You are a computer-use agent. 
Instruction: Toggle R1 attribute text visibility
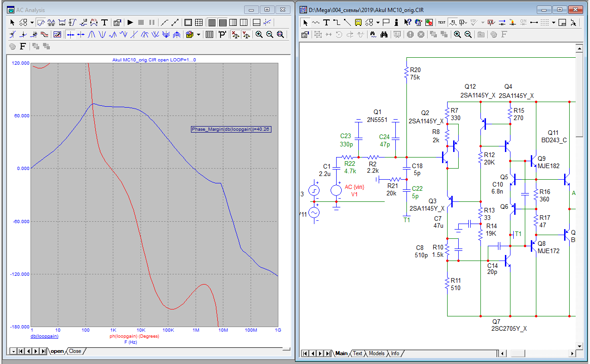(453, 22)
